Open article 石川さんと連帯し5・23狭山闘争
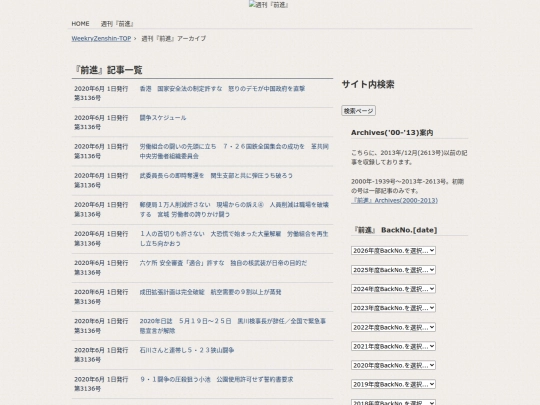Viewport: 540px width, 405px height. [187, 350]
